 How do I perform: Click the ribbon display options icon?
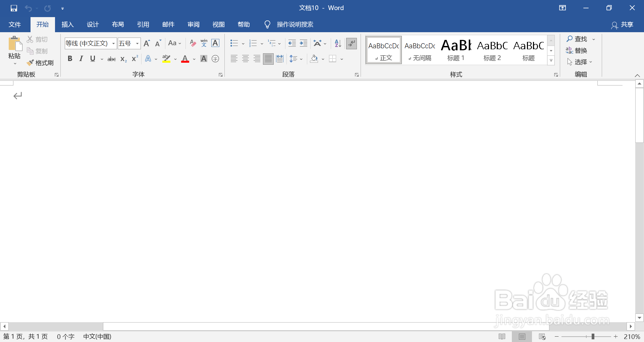pyautogui.click(x=562, y=8)
